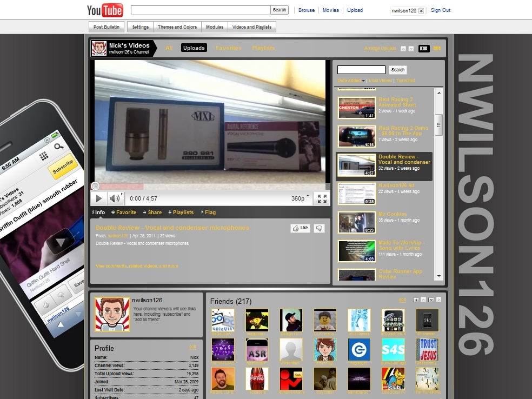The width and height of the screenshot is (532, 399).
Task: Open Modules menu
Action: 215,27
